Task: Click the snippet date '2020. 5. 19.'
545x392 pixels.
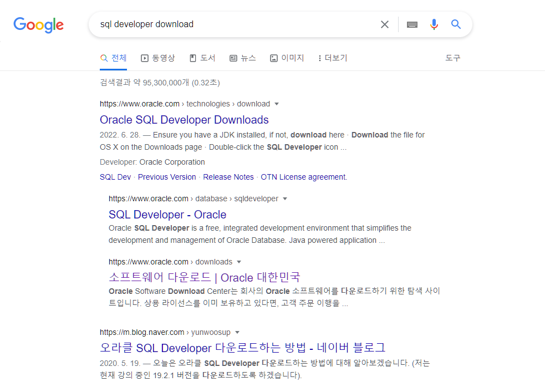Action: point(120,364)
